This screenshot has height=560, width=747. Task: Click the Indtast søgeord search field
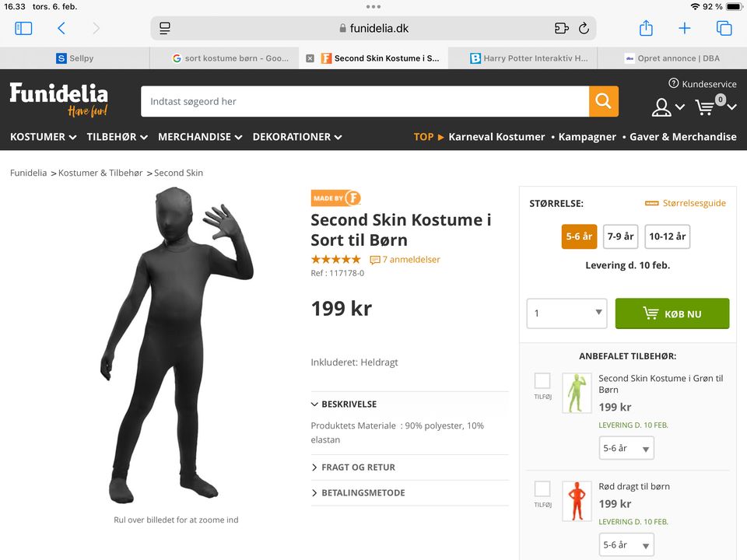(364, 101)
